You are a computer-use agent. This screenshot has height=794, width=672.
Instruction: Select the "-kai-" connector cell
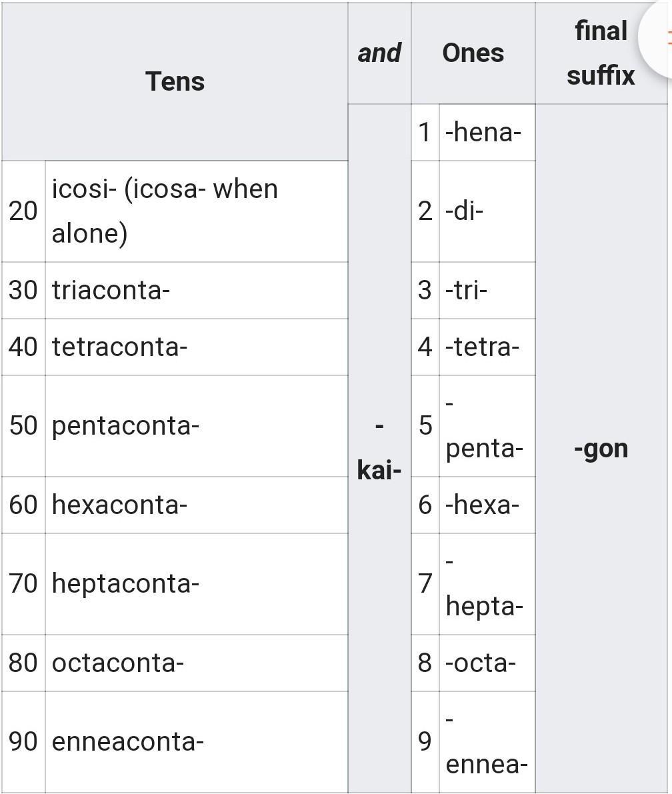point(379,448)
